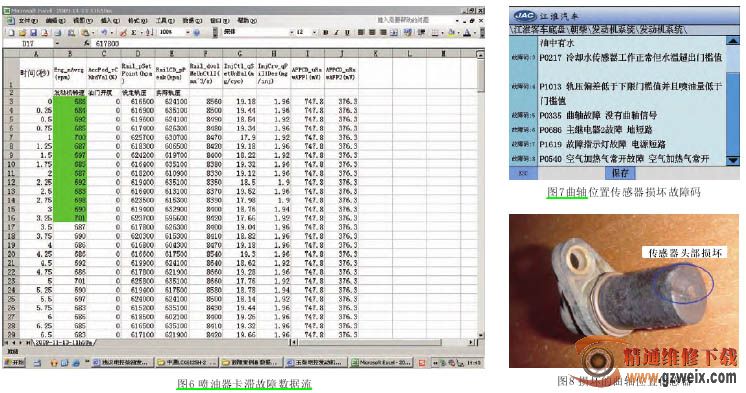Click the 保存 button in JAC window
This screenshot has width=746, height=393.
click(x=620, y=173)
